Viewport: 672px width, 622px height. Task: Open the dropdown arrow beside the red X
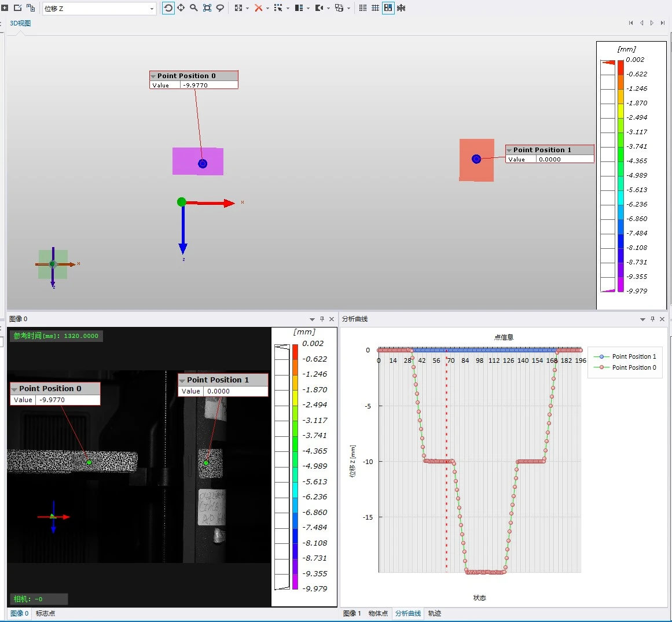[267, 8]
